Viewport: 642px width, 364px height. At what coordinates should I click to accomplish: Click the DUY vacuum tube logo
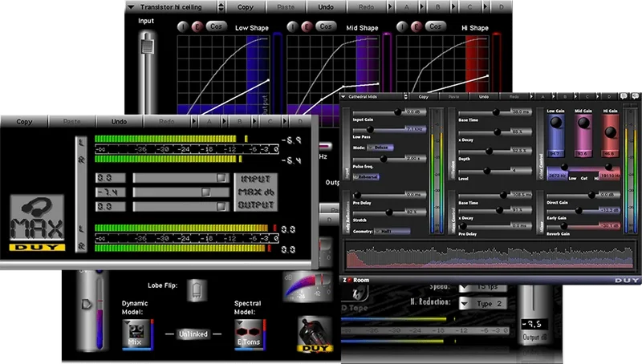(x=315, y=334)
